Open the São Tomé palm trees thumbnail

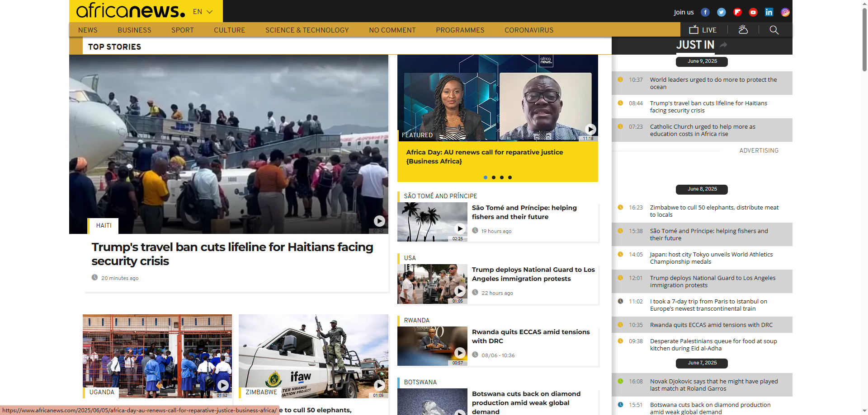[432, 222]
